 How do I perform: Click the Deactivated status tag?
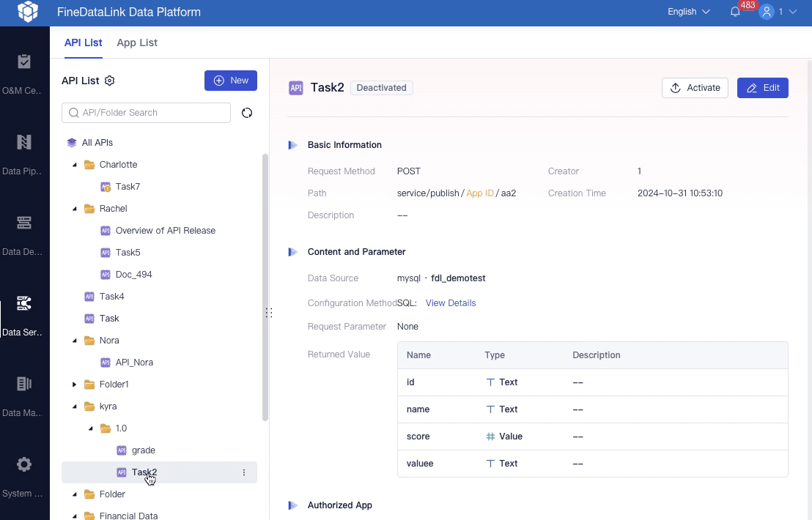pyautogui.click(x=382, y=88)
